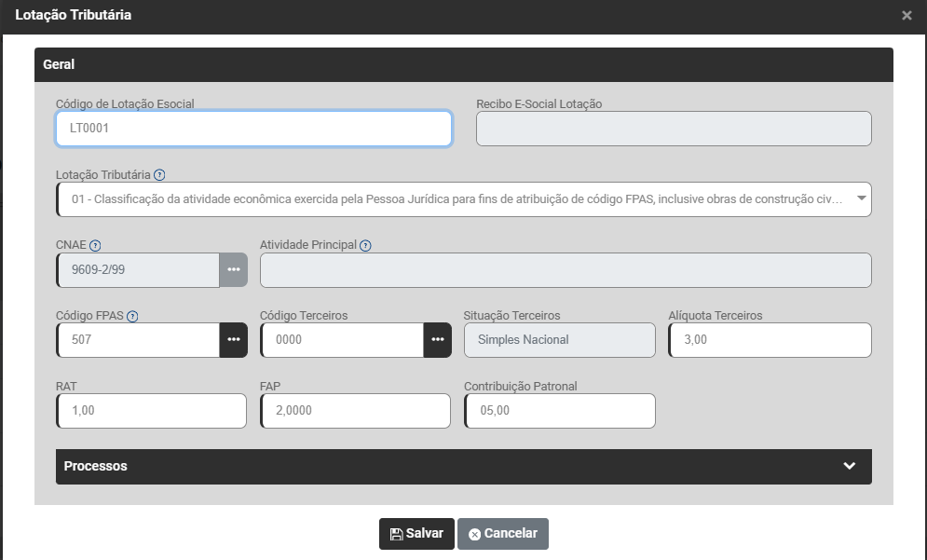Viewport: 927px width, 560px height.
Task: Open the Lotação Tributária dropdown
Action: 464,198
